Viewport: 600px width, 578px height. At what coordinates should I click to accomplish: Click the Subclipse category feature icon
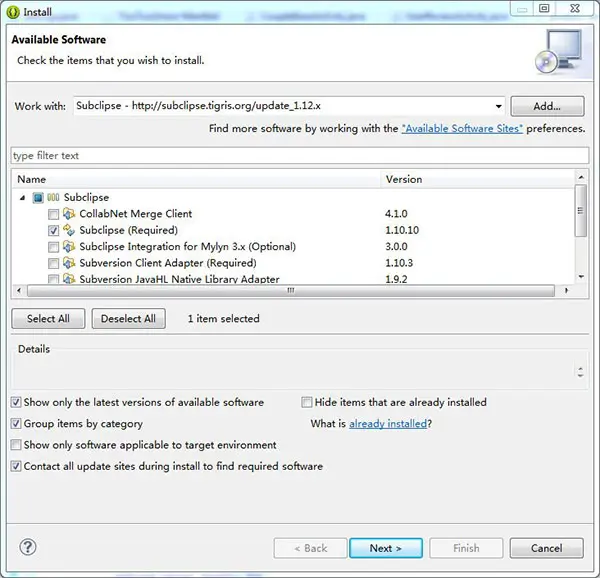coord(53,197)
